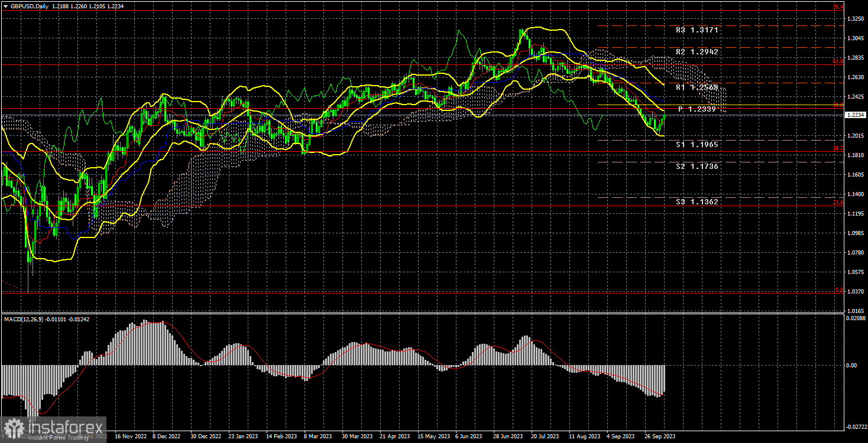
Task: Click the 76.4 Fibonacci level label
Action: 838,7
